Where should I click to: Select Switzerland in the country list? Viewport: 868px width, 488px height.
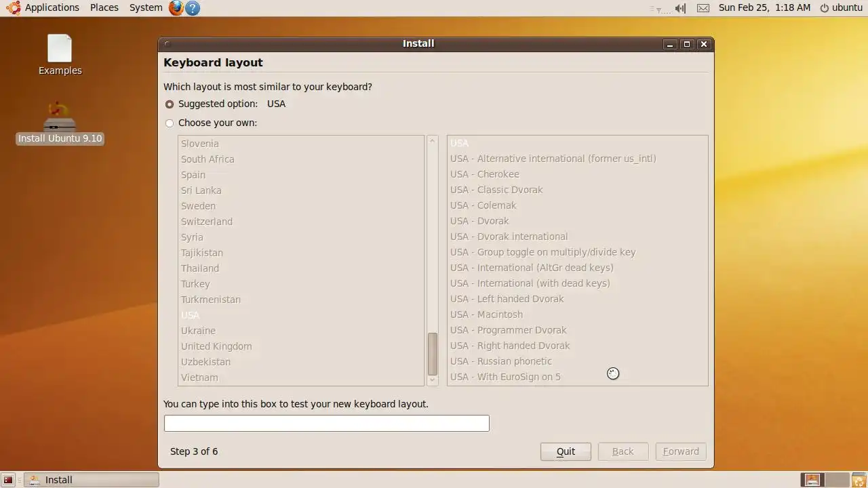point(301,222)
